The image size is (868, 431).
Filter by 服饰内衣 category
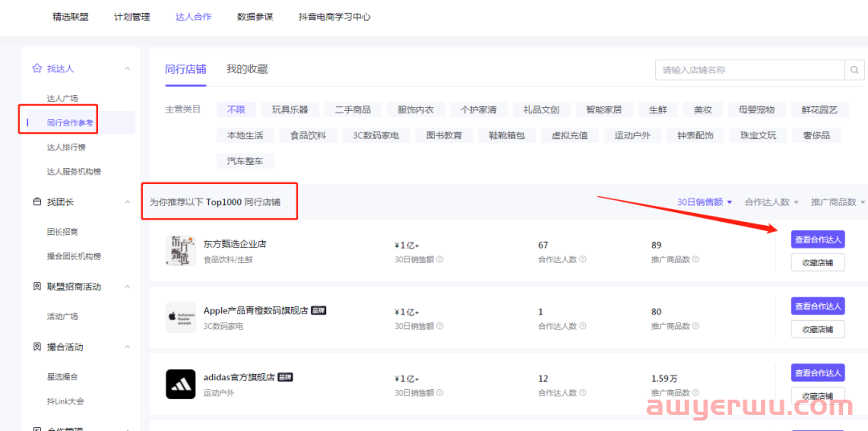[x=416, y=109]
